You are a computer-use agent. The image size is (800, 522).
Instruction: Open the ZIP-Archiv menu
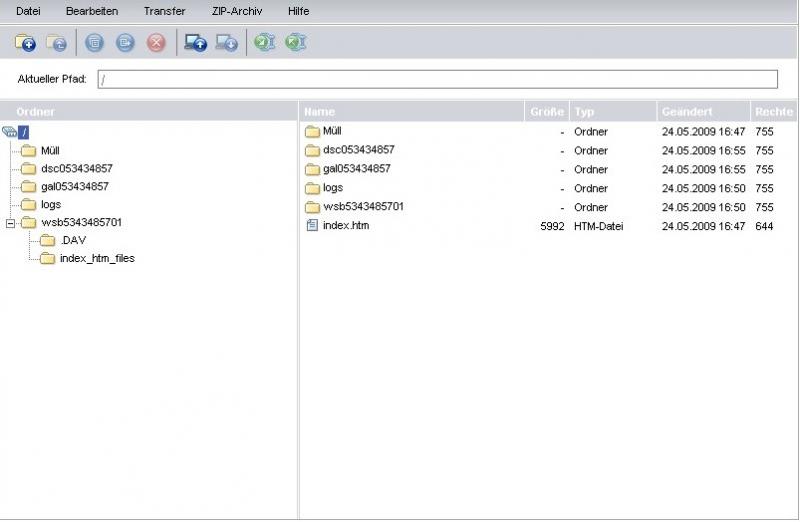pos(236,11)
